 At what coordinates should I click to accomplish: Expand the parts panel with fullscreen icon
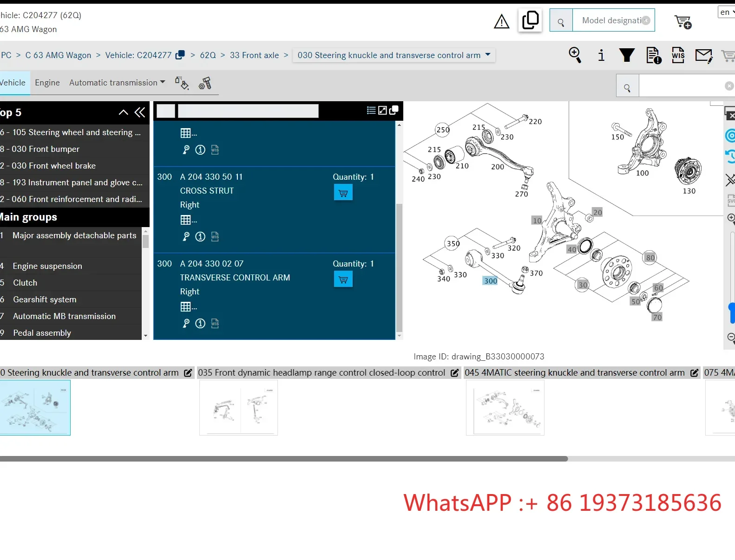382,111
